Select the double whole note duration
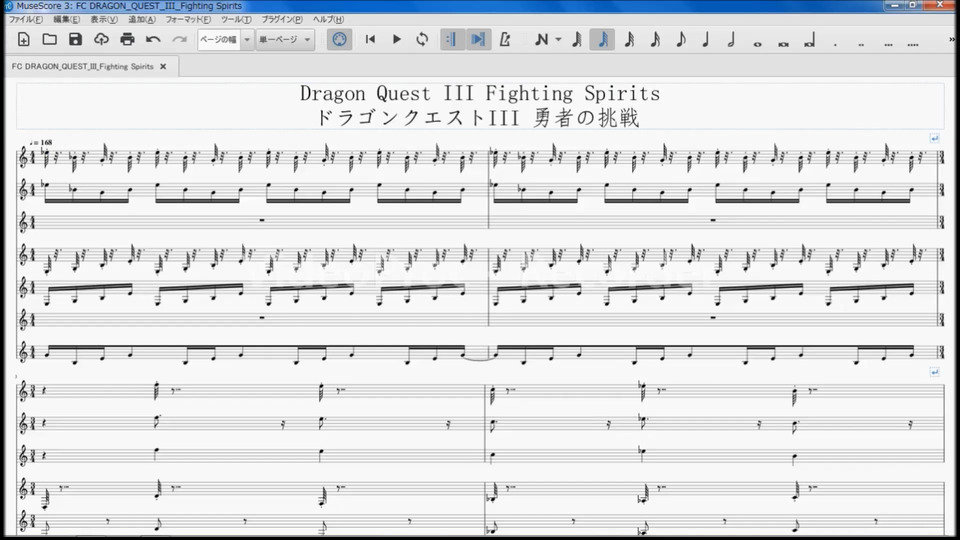Image resolution: width=960 pixels, height=540 pixels. click(x=783, y=43)
